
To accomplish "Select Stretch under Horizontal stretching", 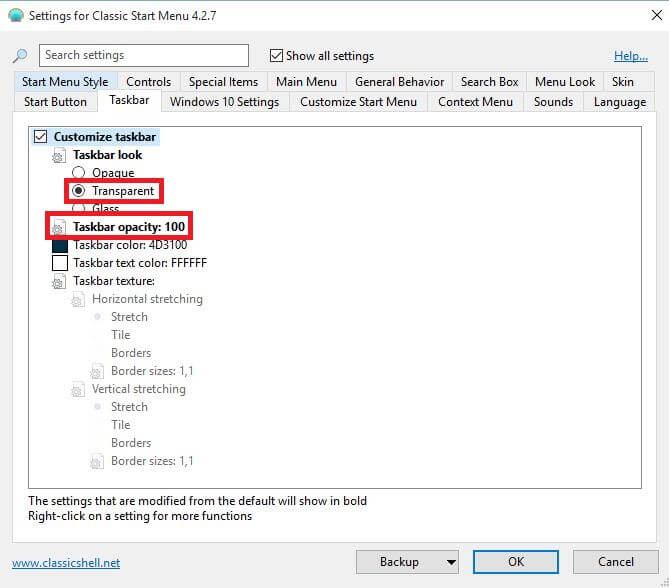I will click(x=97, y=317).
